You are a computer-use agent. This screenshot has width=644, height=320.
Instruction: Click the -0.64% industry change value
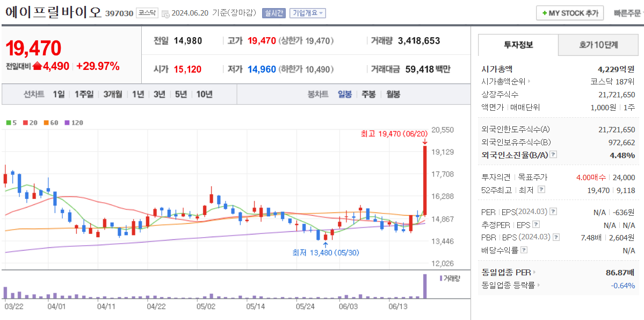[623, 286]
